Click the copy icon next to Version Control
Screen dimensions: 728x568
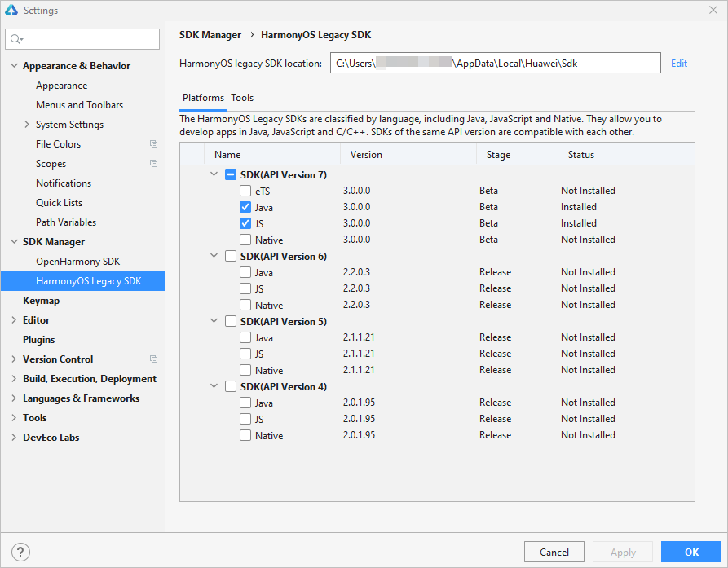pyautogui.click(x=154, y=359)
